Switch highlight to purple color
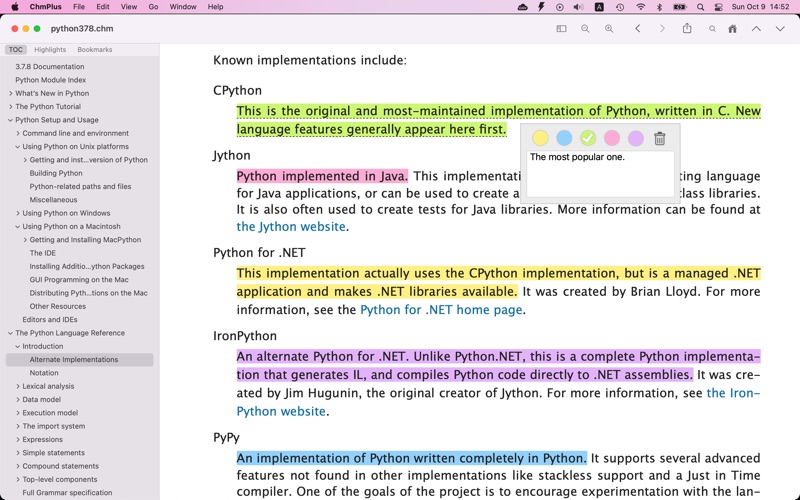This screenshot has height=500, width=800. [636, 139]
